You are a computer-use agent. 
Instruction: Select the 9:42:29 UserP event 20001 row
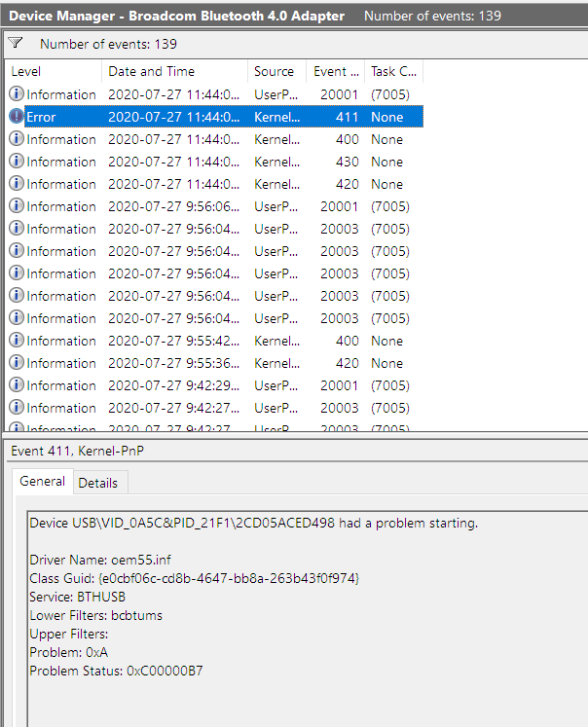(215, 385)
